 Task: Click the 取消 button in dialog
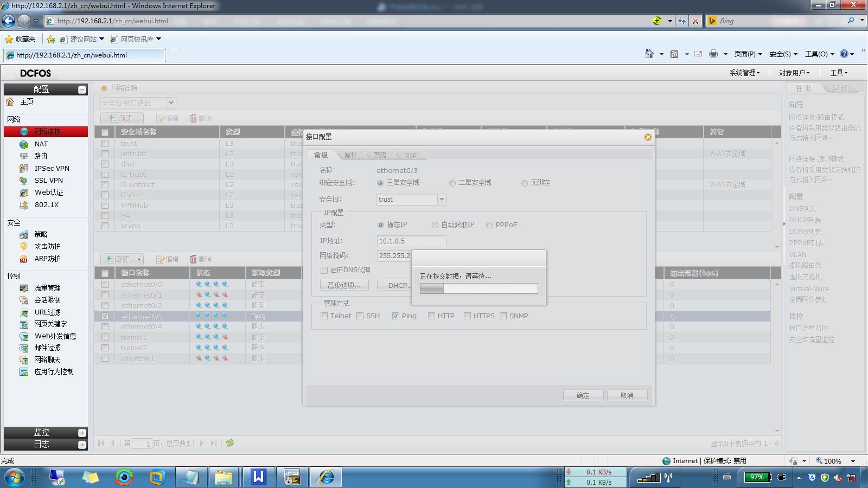[x=627, y=395]
